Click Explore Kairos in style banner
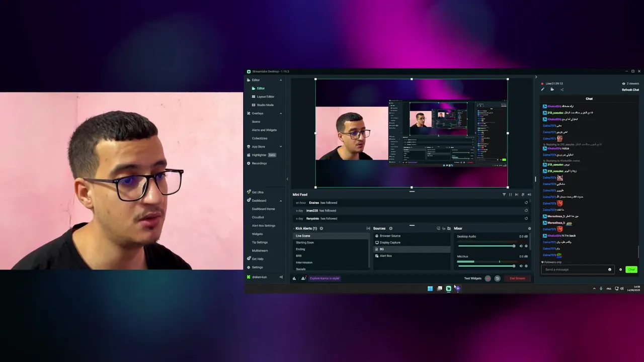Viewport: 644px width, 362px height. pos(325,278)
